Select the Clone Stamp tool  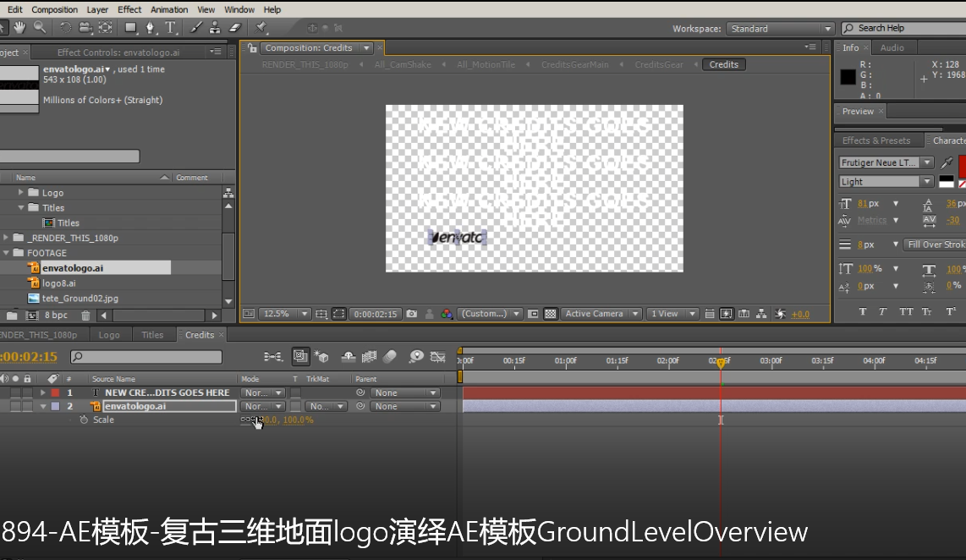click(214, 28)
